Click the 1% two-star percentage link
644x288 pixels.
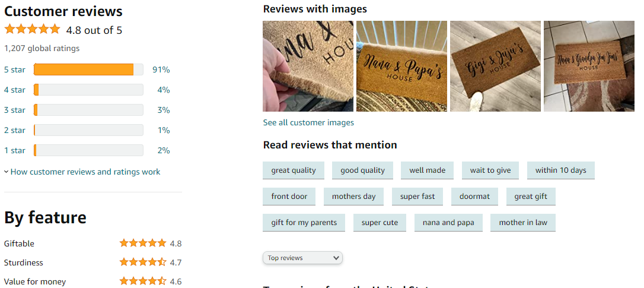click(164, 130)
